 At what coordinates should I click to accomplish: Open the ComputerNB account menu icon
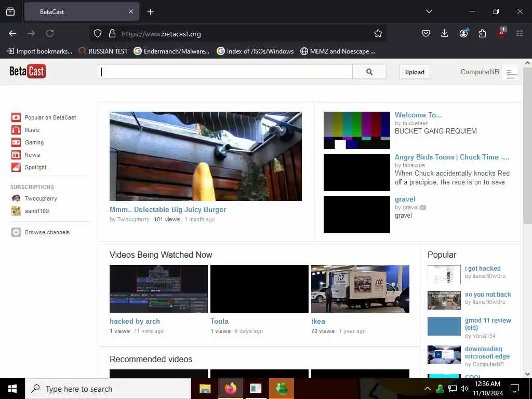click(x=511, y=72)
